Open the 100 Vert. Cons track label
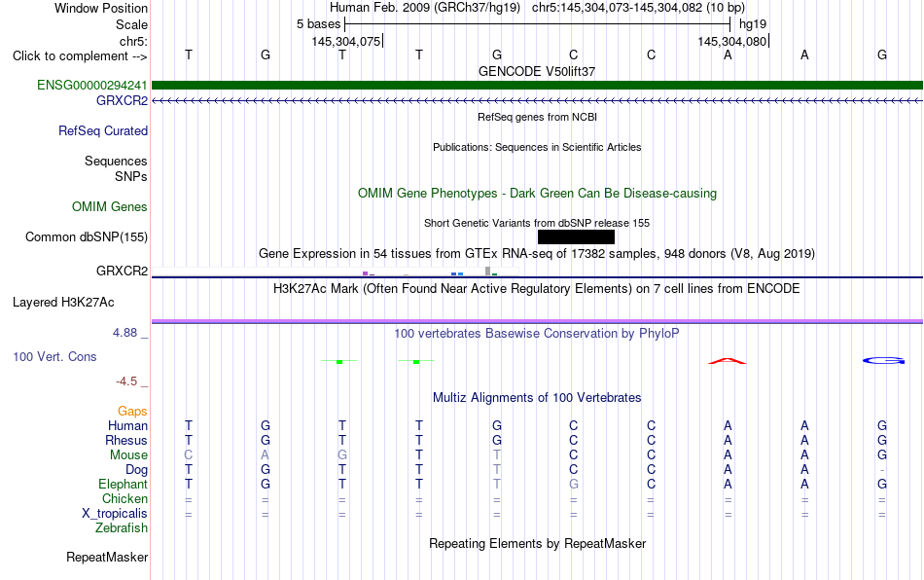This screenshot has height=580, width=924. [x=54, y=356]
